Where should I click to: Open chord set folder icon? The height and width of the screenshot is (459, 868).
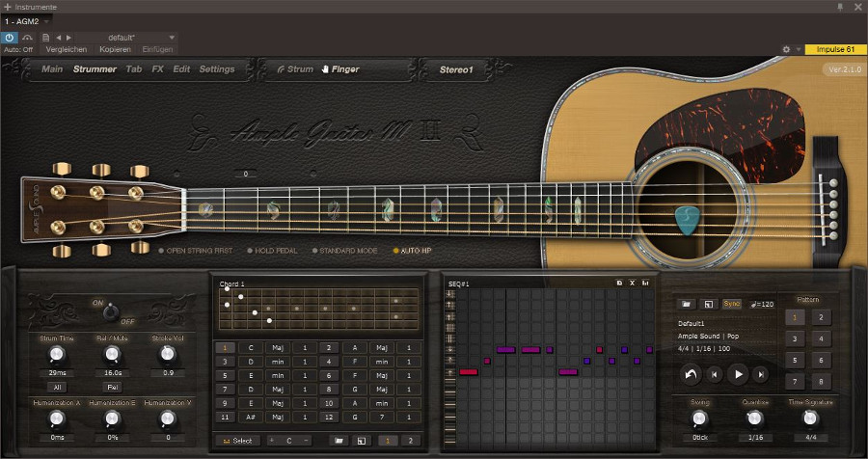(339, 441)
